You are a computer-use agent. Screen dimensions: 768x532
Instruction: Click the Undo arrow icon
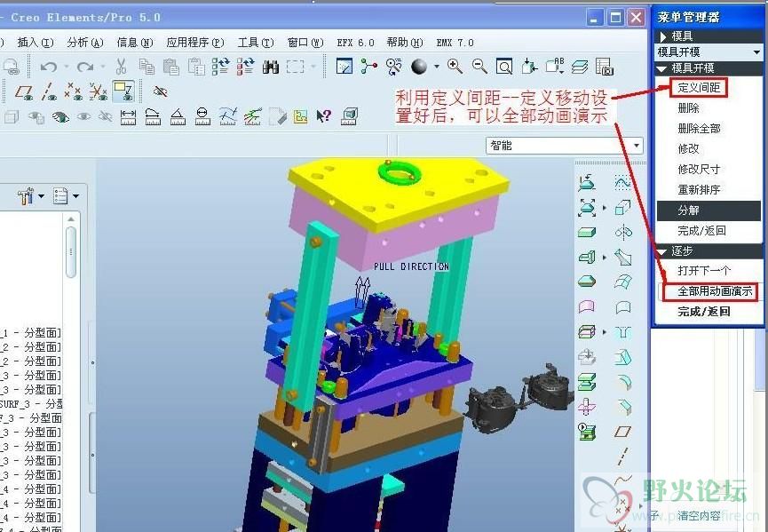click(x=49, y=66)
